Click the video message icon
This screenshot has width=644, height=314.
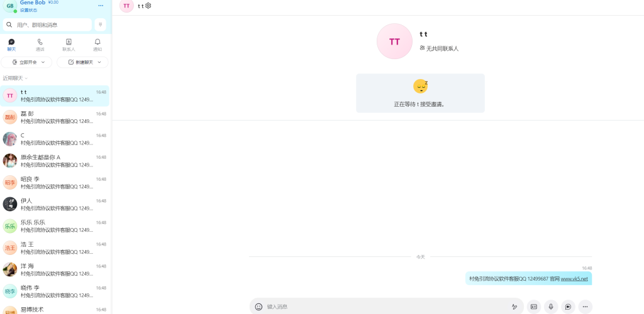pyautogui.click(x=568, y=306)
